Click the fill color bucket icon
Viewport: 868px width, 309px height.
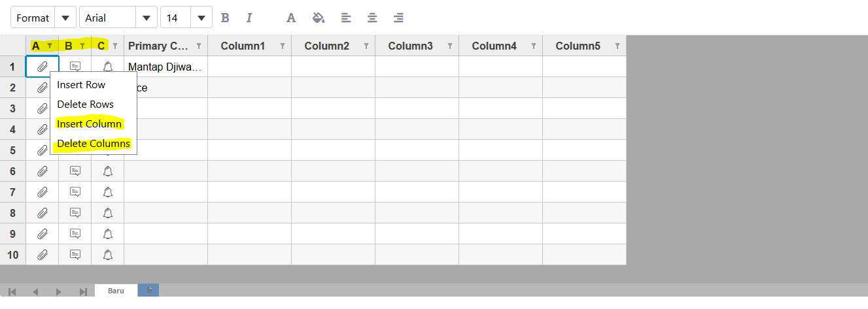click(319, 18)
